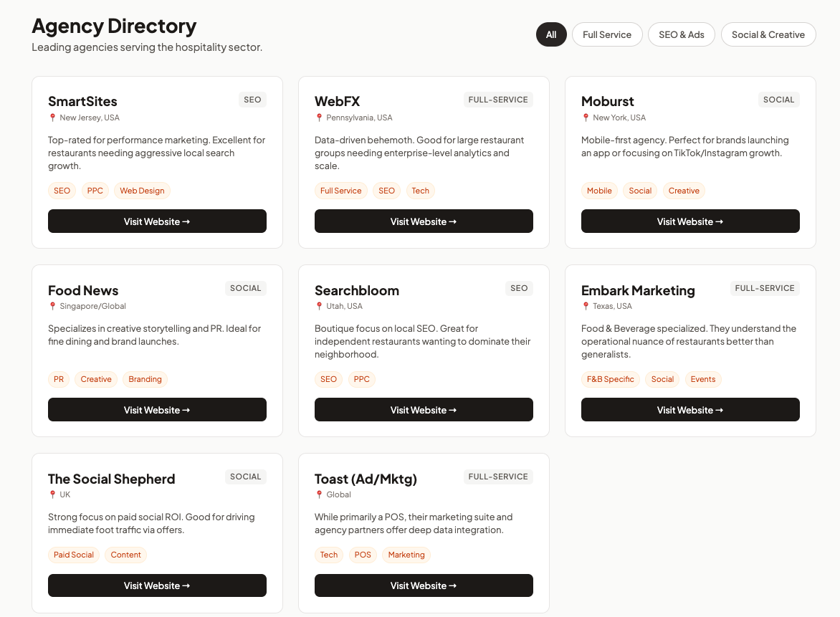Filter by Full Service agencies

click(x=607, y=34)
